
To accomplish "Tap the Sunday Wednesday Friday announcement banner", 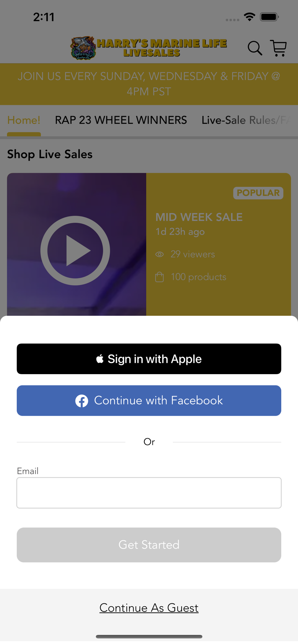I will pyautogui.click(x=149, y=84).
